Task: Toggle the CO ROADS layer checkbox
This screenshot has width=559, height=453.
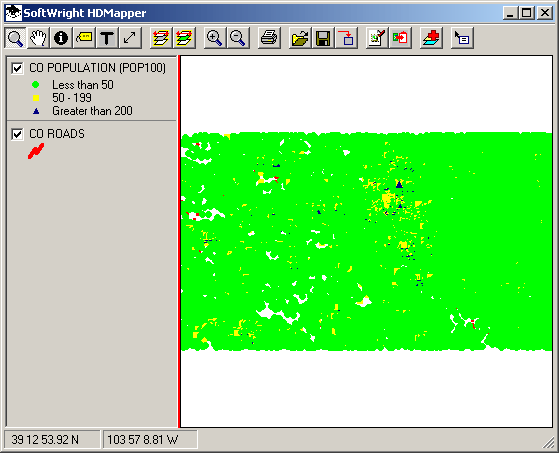Action: click(x=17, y=134)
